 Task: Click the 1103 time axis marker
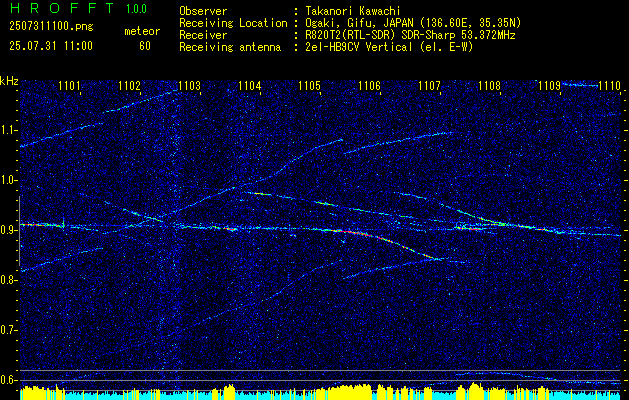pyautogui.click(x=189, y=85)
